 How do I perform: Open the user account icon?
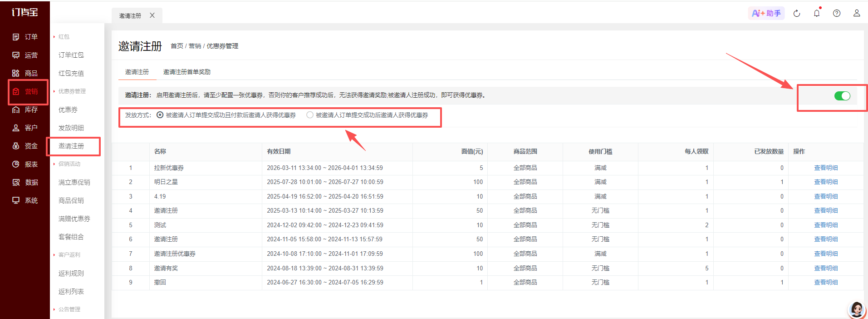[x=857, y=13]
